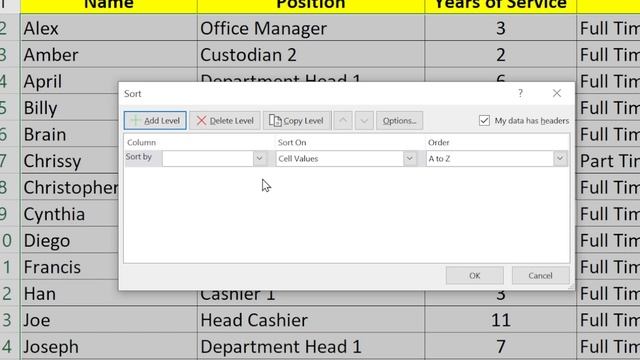The image size is (640, 360).
Task: Expand the Sort by column dropdown
Action: point(259,158)
